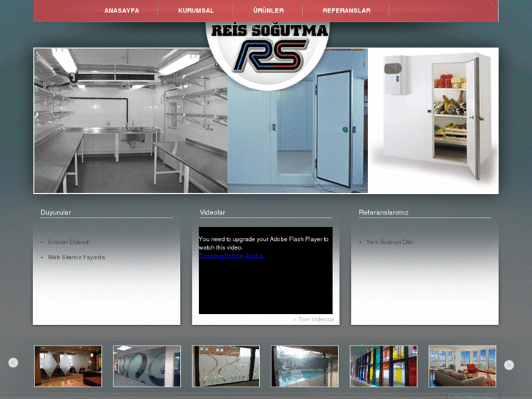532x399 pixels.
Task: Select REFERANSLAR in the navigation bar
Action: (346, 11)
